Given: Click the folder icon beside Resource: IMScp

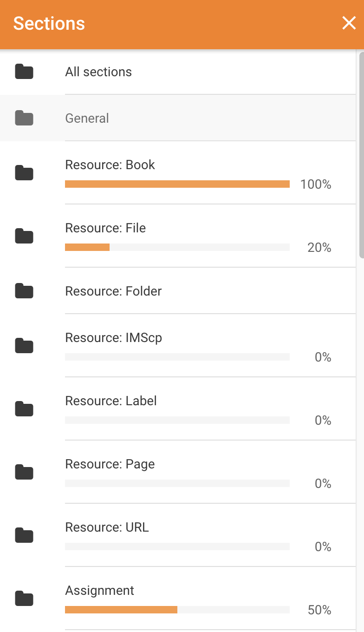Looking at the screenshot, I should click(x=24, y=346).
